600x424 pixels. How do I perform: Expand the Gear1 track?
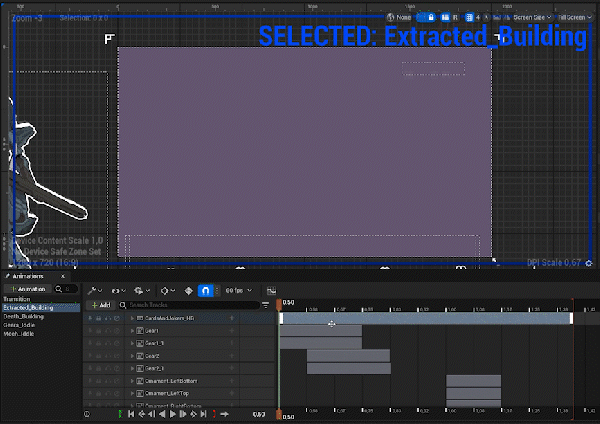pyautogui.click(x=132, y=331)
